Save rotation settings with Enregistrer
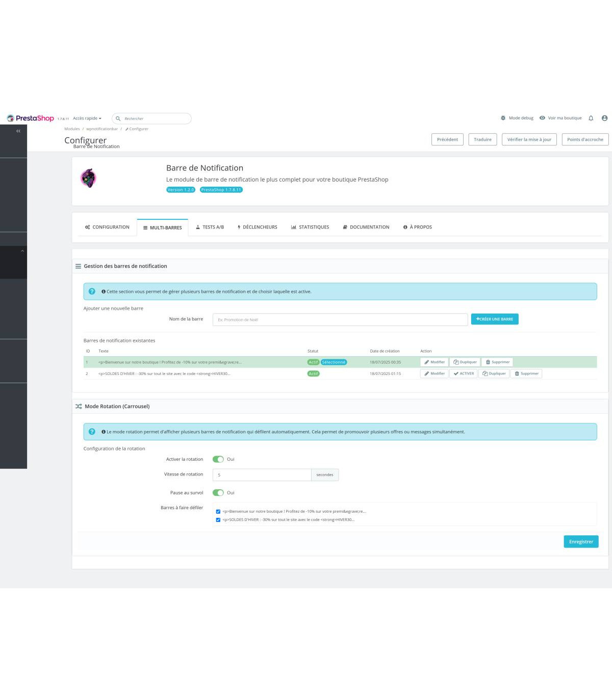Screen dimensions: 612x700 point(580,542)
